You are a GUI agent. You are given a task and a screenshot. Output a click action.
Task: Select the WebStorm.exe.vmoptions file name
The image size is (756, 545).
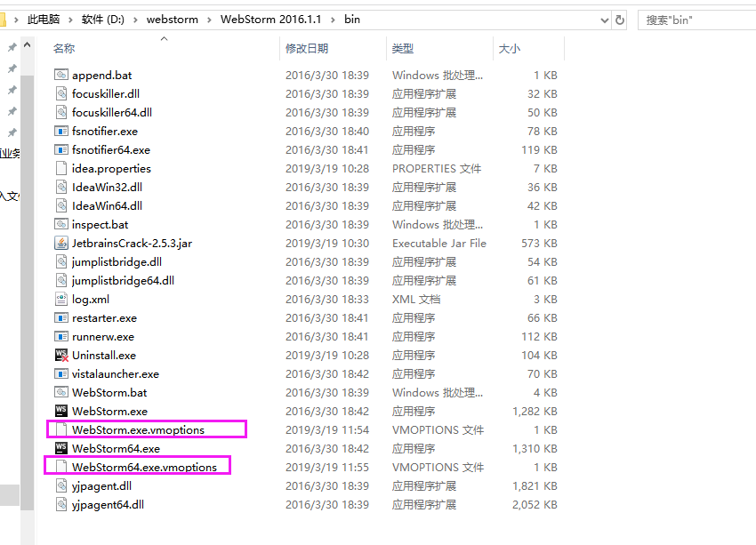[139, 429]
